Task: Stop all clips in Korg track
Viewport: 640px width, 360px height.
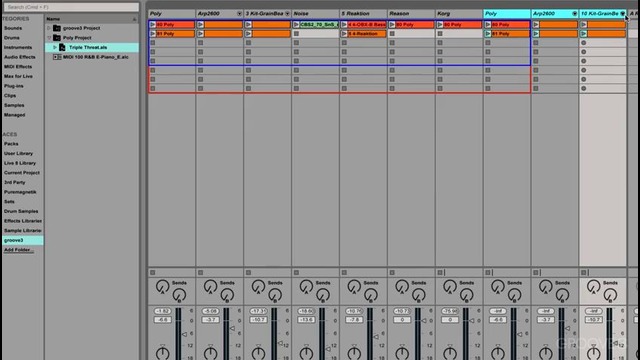Action: (x=440, y=272)
